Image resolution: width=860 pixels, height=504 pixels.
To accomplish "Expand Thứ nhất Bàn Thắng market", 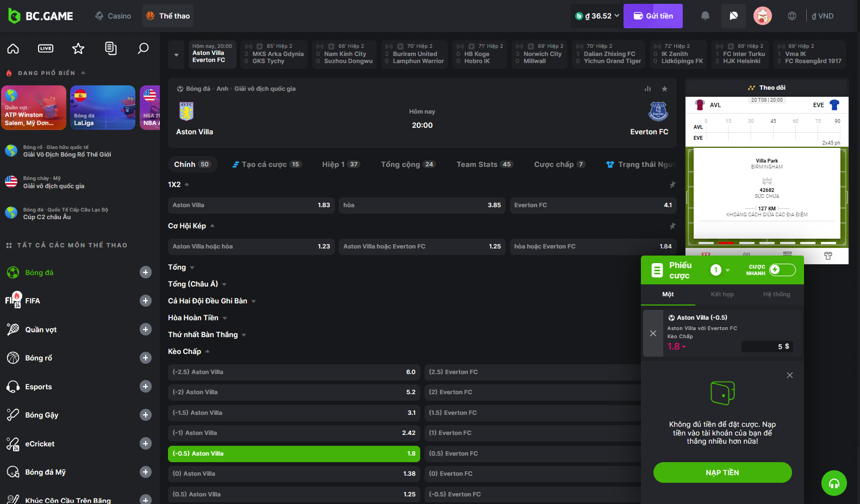I will (x=207, y=334).
